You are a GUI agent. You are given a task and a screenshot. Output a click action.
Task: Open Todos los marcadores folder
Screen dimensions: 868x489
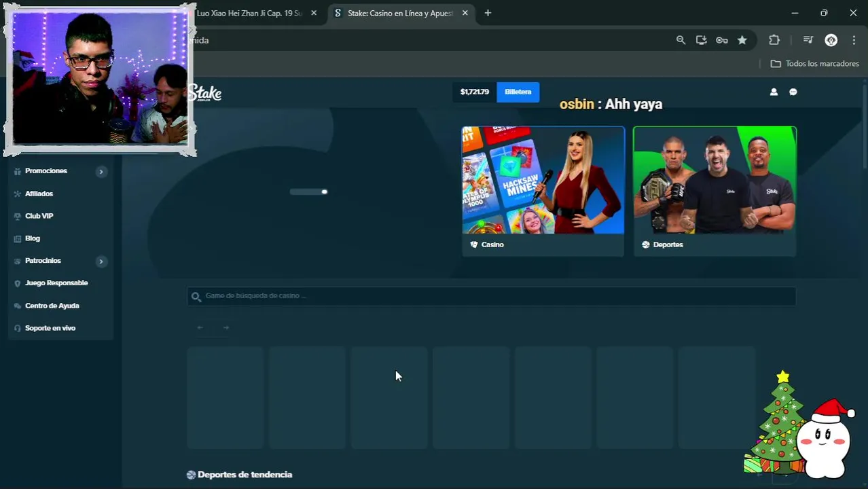pos(815,63)
